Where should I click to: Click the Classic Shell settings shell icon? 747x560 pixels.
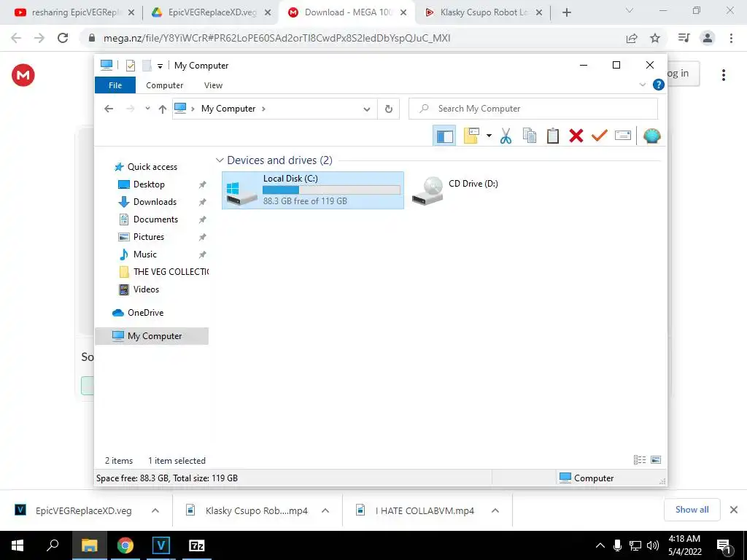click(651, 136)
